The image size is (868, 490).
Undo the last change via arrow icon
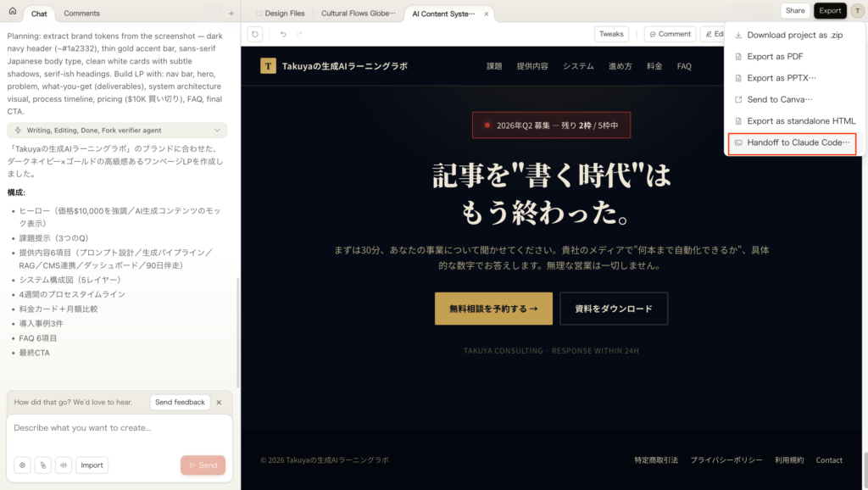tap(283, 34)
